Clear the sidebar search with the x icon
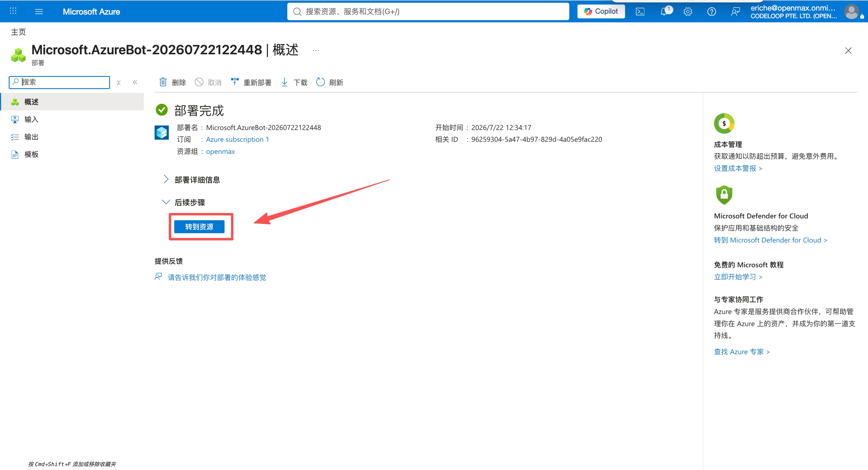The width and height of the screenshot is (868, 470). click(x=119, y=82)
